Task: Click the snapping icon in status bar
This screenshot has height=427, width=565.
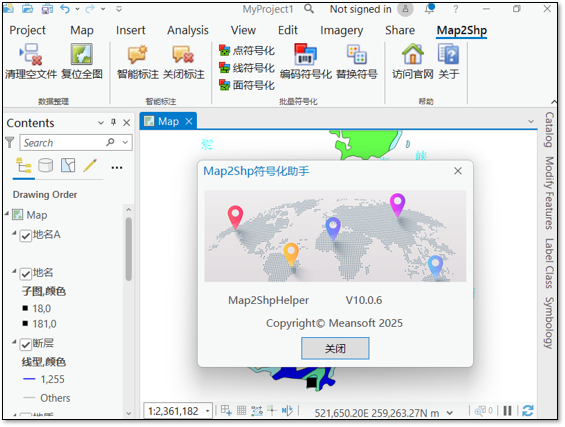Action: click(x=257, y=410)
